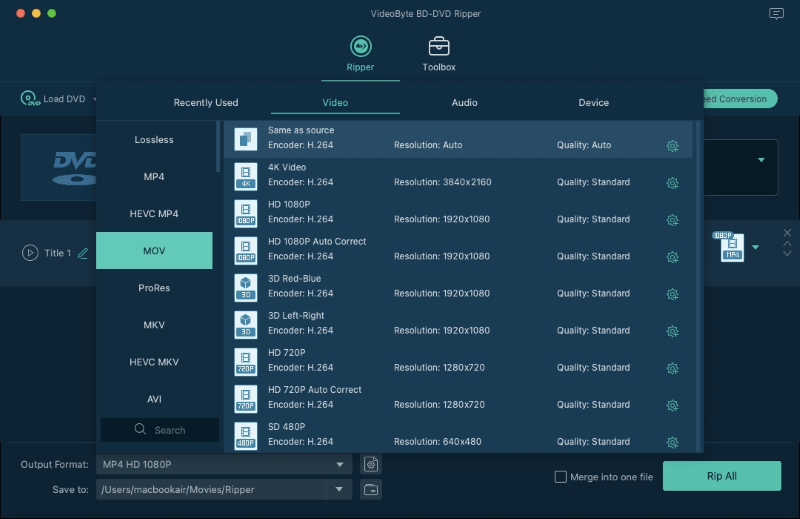The width and height of the screenshot is (800, 519).
Task: Switch to Audio tab
Action: pos(464,103)
